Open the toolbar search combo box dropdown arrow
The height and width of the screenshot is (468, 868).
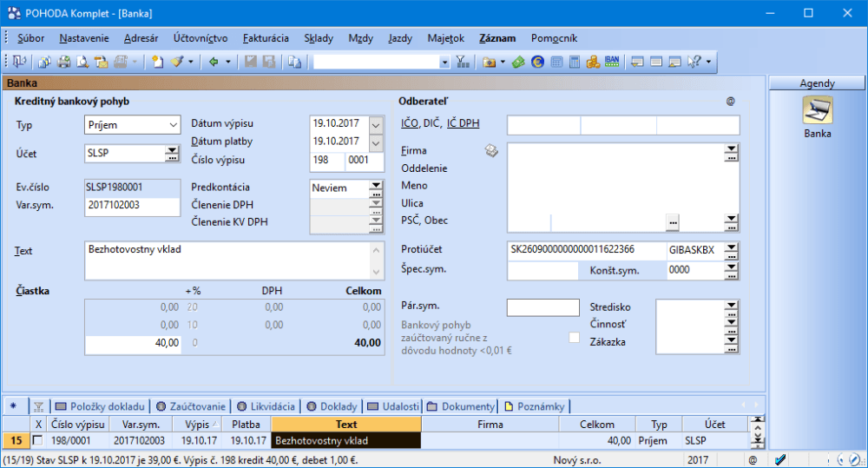(x=444, y=63)
